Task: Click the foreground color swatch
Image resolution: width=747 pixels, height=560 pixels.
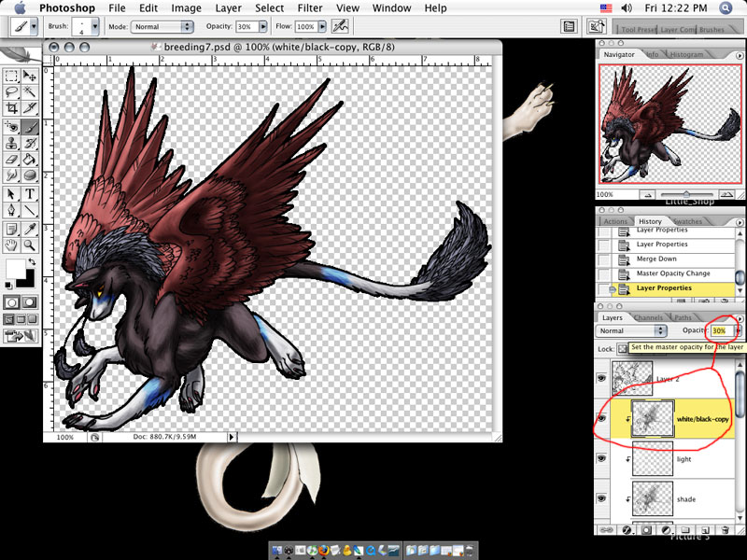Action: pos(15,268)
